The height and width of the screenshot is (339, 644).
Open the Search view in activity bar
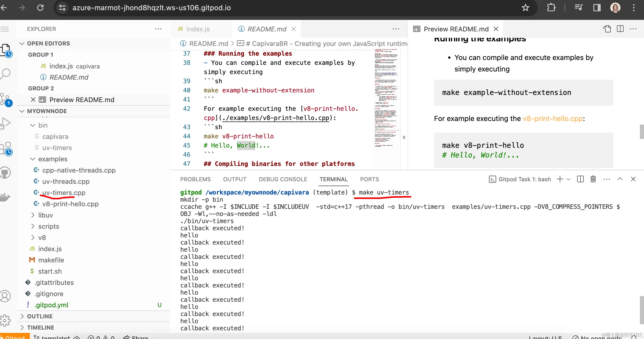(x=6, y=74)
